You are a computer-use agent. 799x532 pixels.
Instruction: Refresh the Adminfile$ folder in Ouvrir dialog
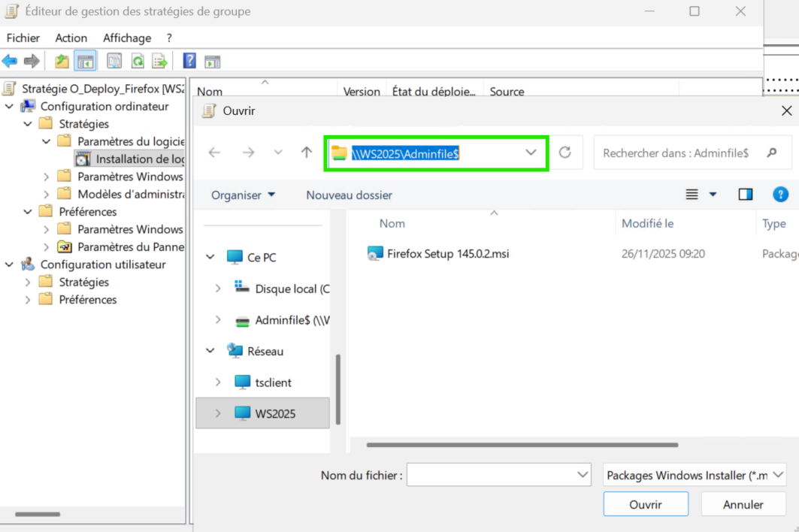click(564, 153)
